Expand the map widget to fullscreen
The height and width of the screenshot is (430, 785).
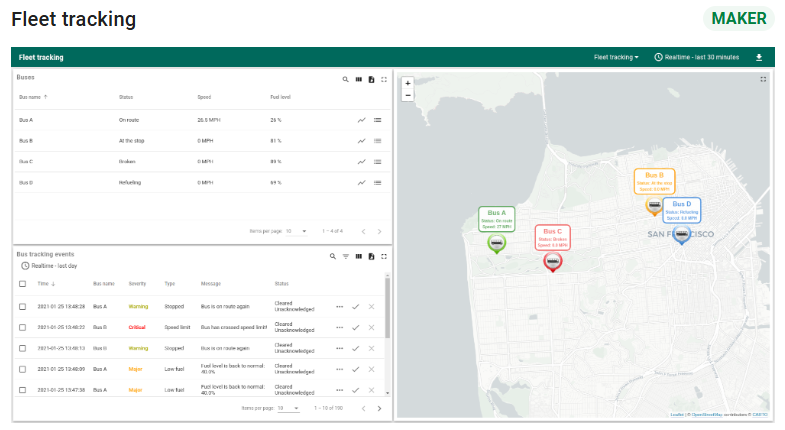(764, 78)
